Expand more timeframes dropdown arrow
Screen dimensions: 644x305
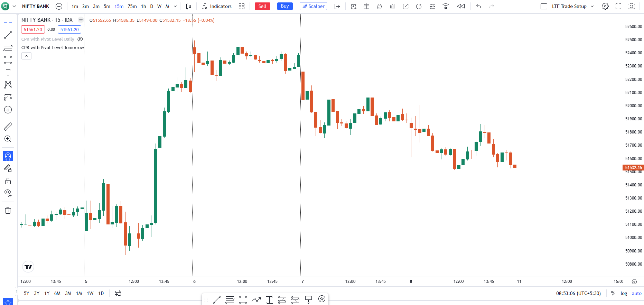[x=175, y=6]
